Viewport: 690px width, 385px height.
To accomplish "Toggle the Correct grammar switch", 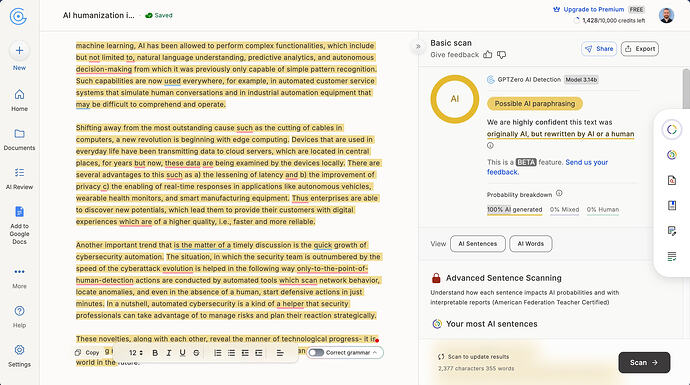I will tap(316, 352).
